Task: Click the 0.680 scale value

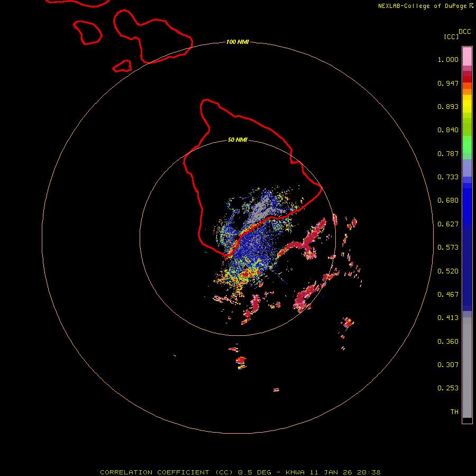Action: coord(448,200)
